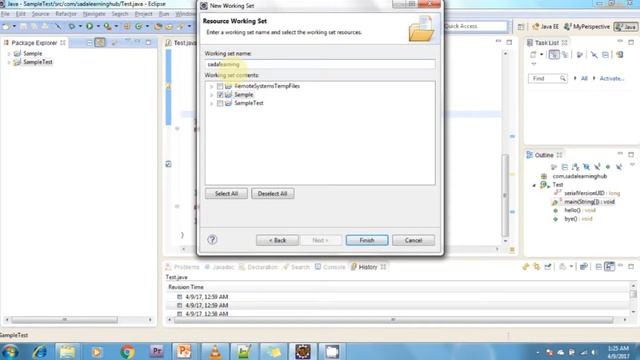Open the Navigate menu in Eclipse

94,14
